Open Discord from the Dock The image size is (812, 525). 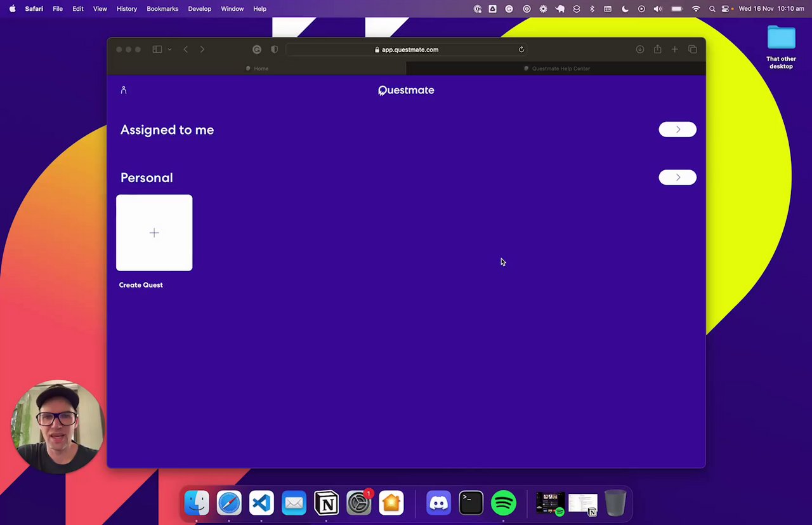click(438, 503)
